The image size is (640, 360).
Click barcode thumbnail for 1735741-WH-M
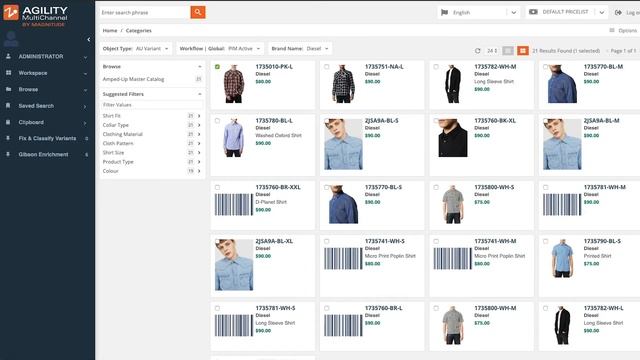coord(452,258)
